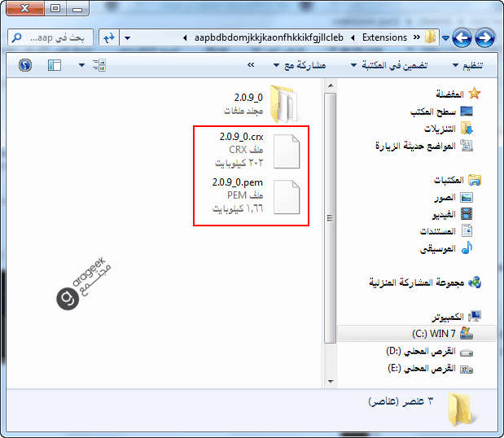Screen dimensions: 504x438
Task: Toggle the preview pane icon in the toolbar
Action: [55, 65]
